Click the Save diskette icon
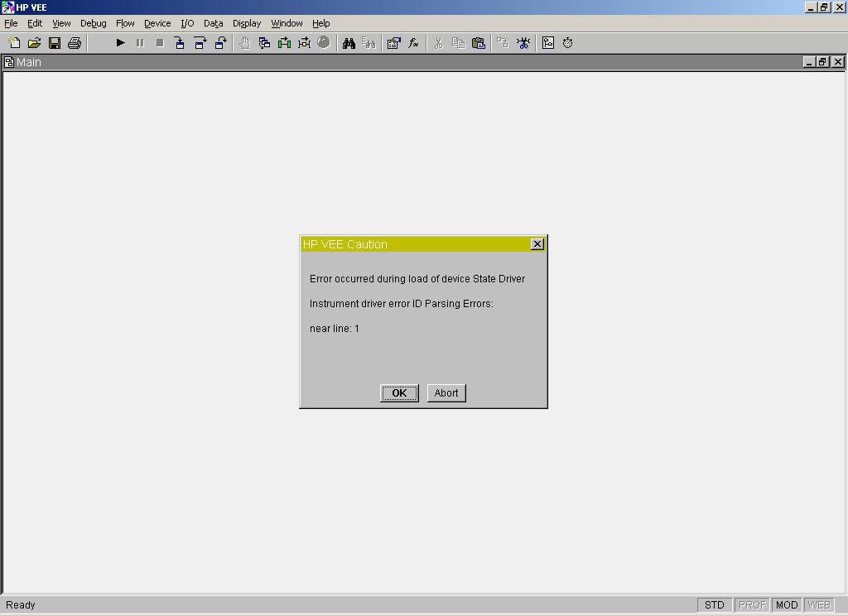Screen dimensions: 848x616 click(x=55, y=43)
